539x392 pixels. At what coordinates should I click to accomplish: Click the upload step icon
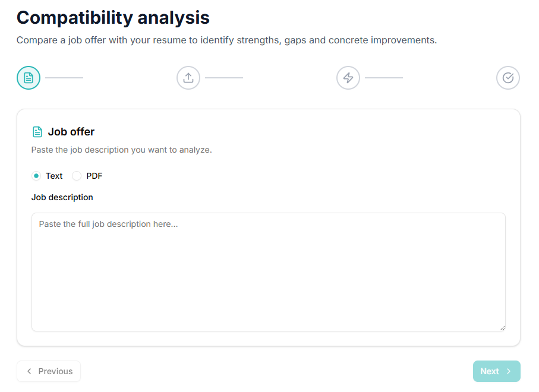point(188,78)
